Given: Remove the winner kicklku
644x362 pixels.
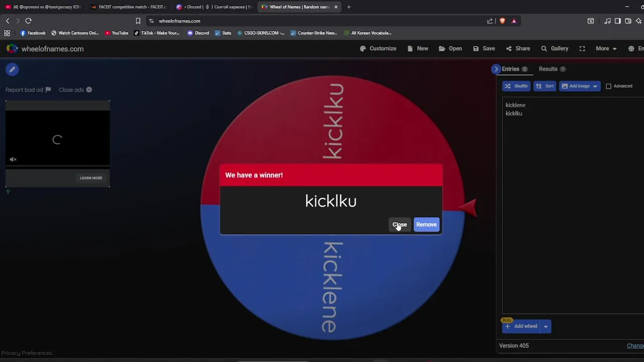Looking at the screenshot, I should [x=426, y=225].
